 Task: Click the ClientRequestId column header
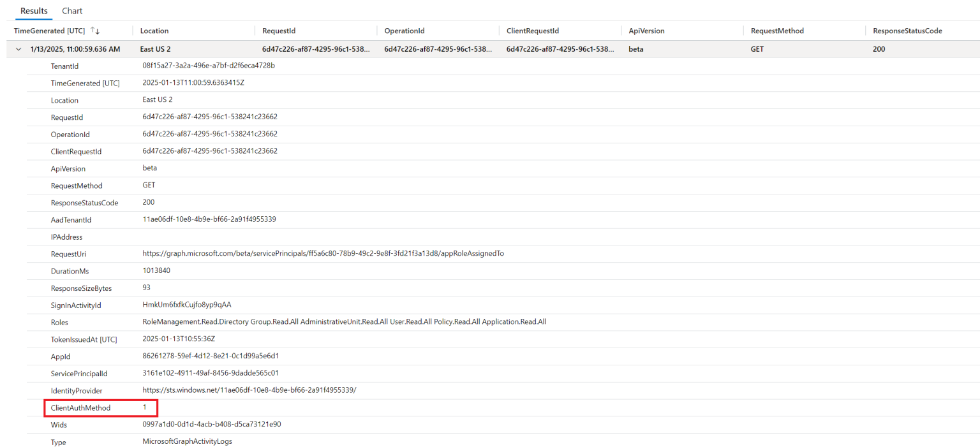(533, 31)
